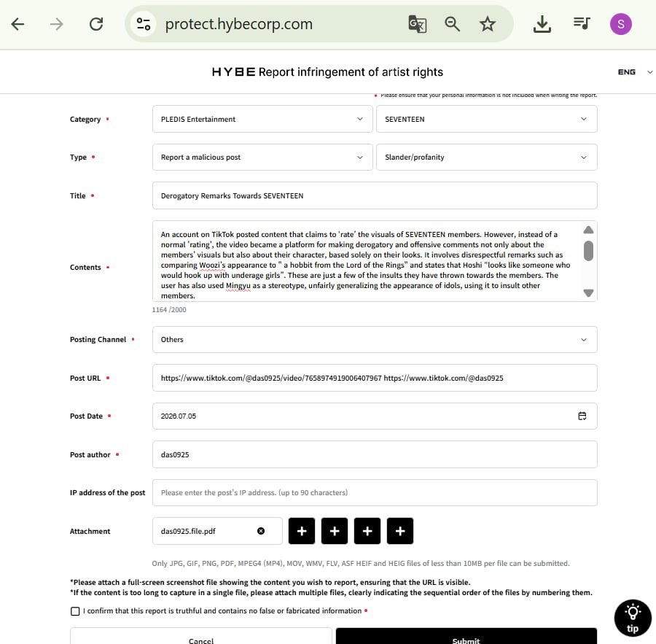Click the Cancel button
The height and width of the screenshot is (644, 656).
tap(201, 637)
